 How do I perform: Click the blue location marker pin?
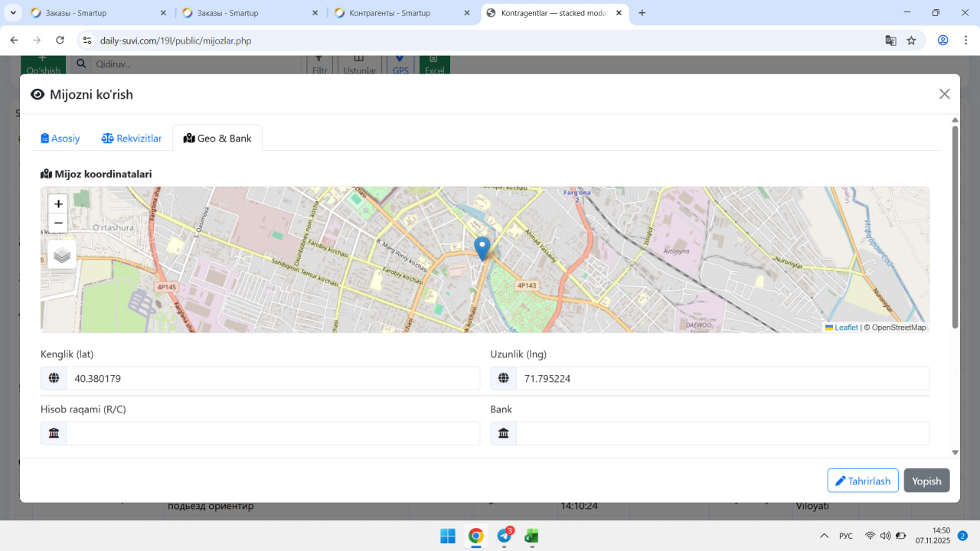pos(482,248)
